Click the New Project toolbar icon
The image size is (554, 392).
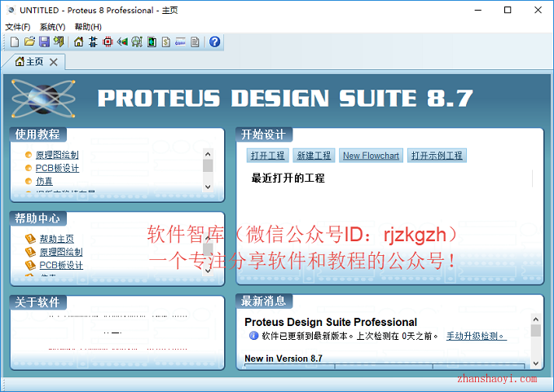click(15, 42)
